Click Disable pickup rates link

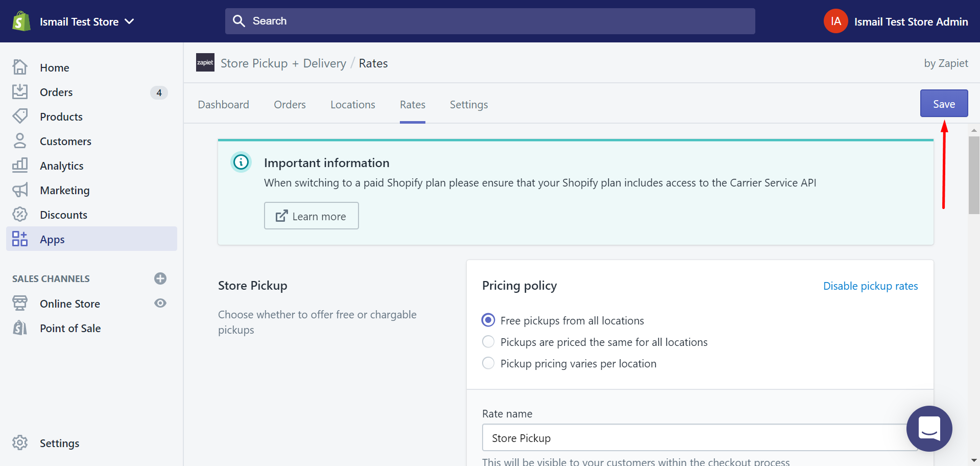tap(870, 286)
